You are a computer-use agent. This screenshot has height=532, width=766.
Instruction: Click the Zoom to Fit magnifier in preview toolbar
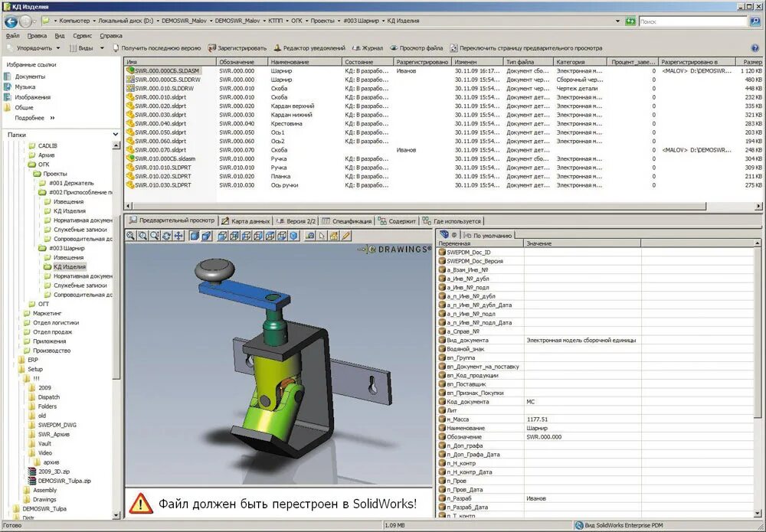(130, 236)
